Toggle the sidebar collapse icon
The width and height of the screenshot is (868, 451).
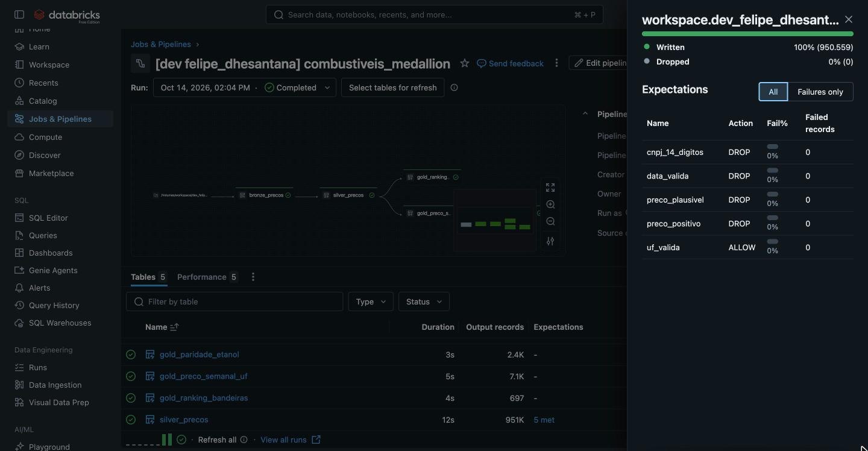[x=19, y=14]
